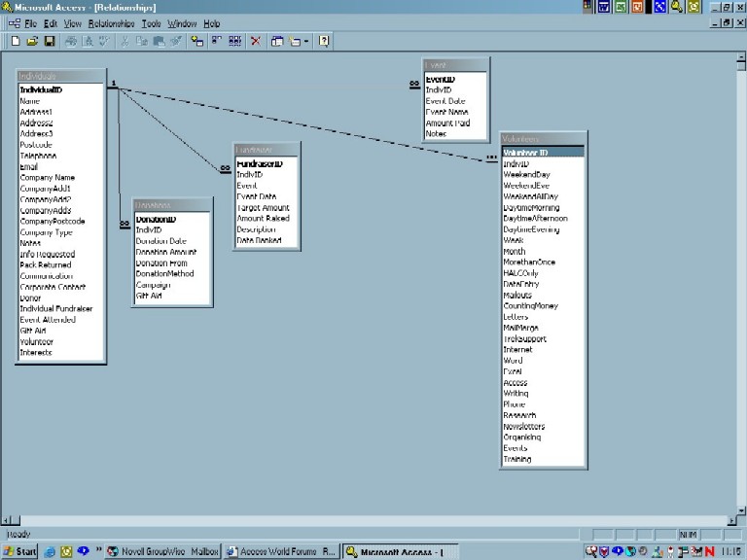Image resolution: width=747 pixels, height=560 pixels.
Task: Click Show All Relationships icon
Action: tap(234, 41)
